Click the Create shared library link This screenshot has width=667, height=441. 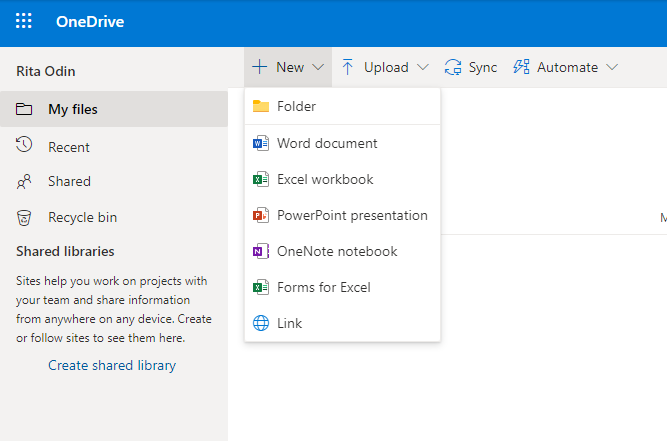[112, 365]
